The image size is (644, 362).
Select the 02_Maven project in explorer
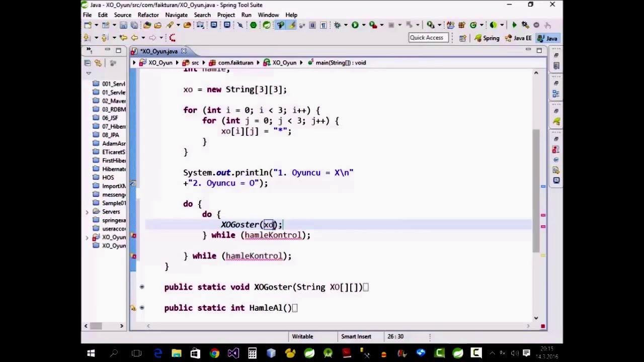pyautogui.click(x=110, y=101)
